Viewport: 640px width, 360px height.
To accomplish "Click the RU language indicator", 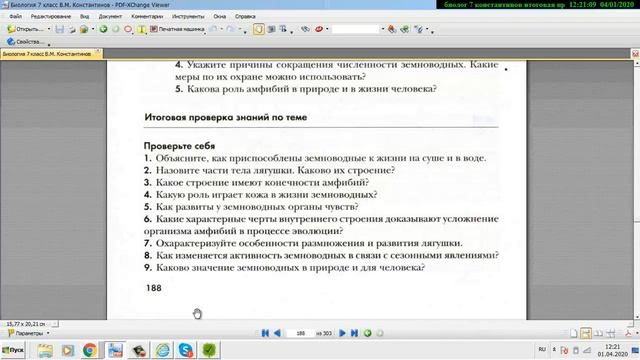I will [542, 349].
